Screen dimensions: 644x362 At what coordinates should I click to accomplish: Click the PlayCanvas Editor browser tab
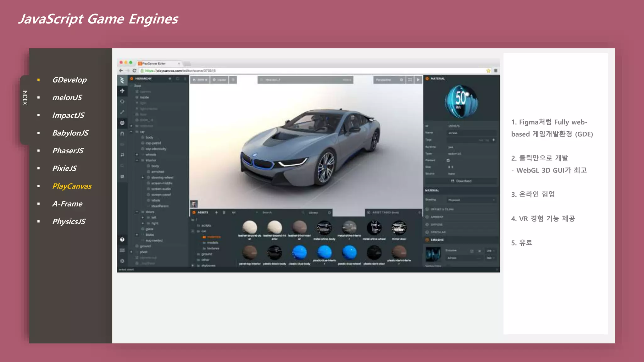pos(160,63)
